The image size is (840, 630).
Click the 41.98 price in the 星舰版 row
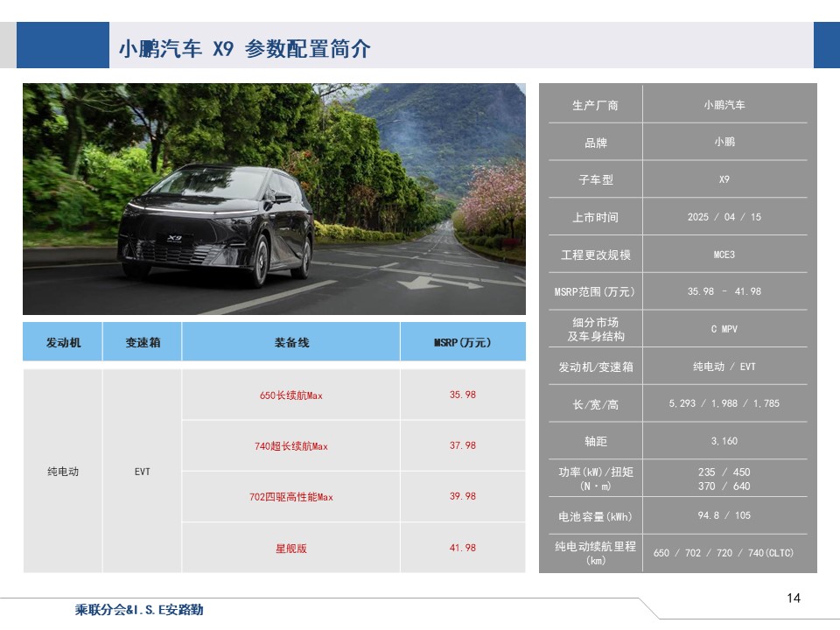463,548
